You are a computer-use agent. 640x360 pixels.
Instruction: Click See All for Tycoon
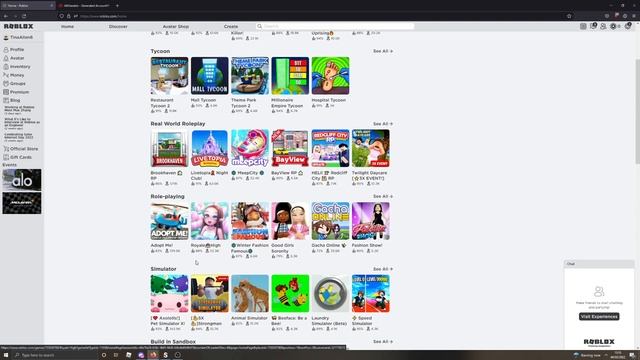383,51
